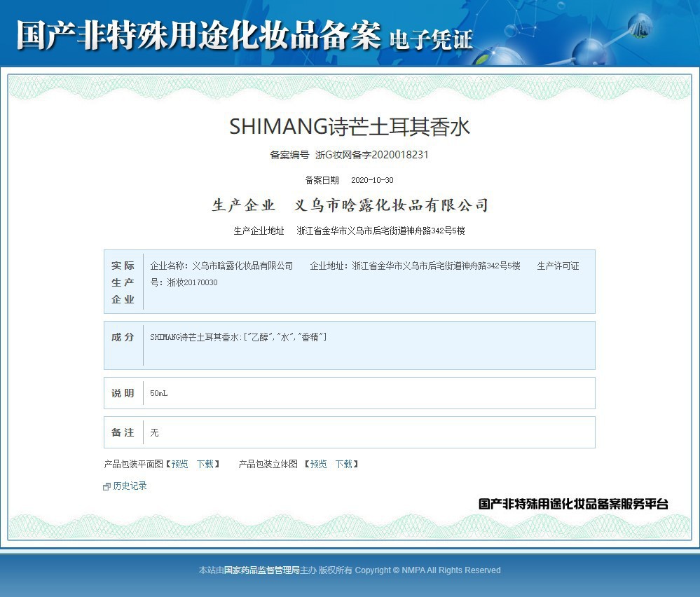
Task: Click the 生产企业地址 label
Action: 259,231
